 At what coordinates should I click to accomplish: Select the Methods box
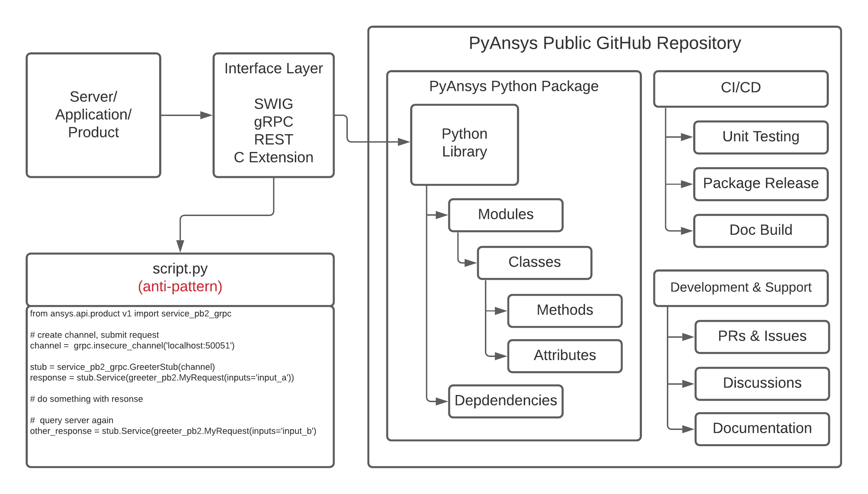point(565,311)
